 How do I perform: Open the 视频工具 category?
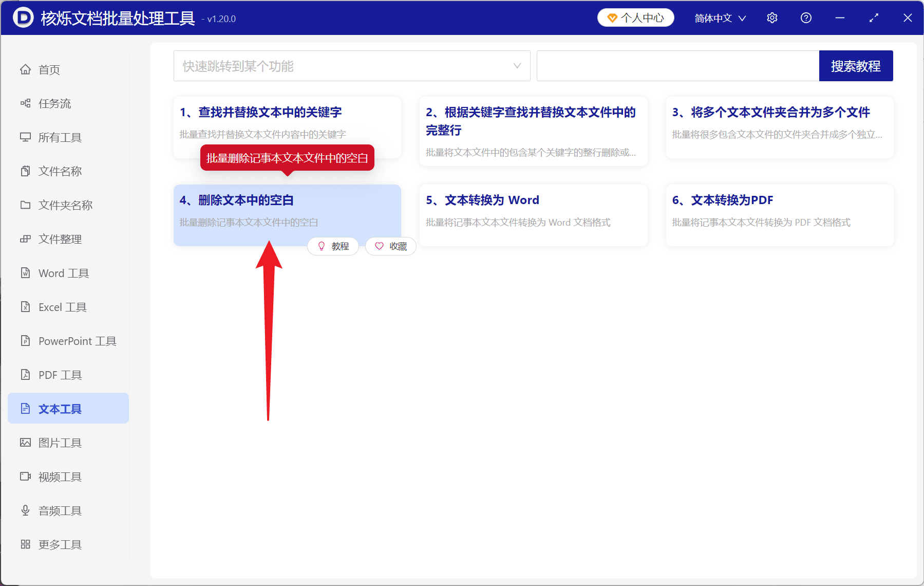point(59,477)
